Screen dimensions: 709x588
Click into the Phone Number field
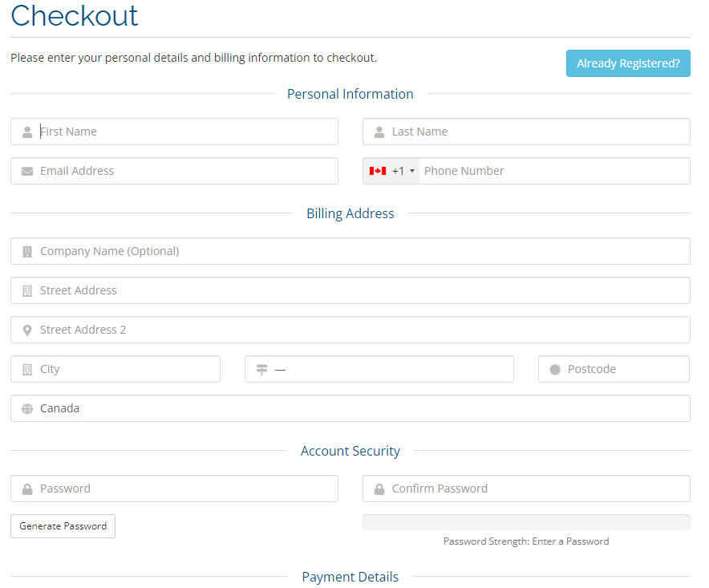click(552, 171)
